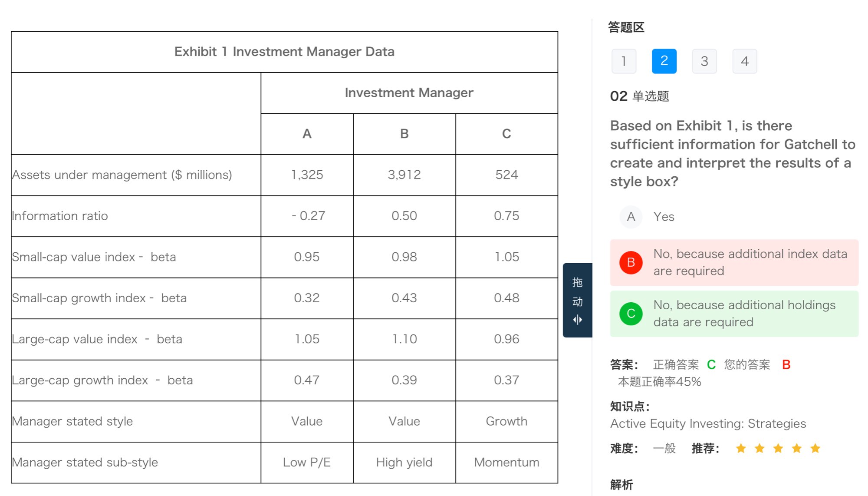Open question 2 tab
The image size is (868, 496).
[664, 61]
